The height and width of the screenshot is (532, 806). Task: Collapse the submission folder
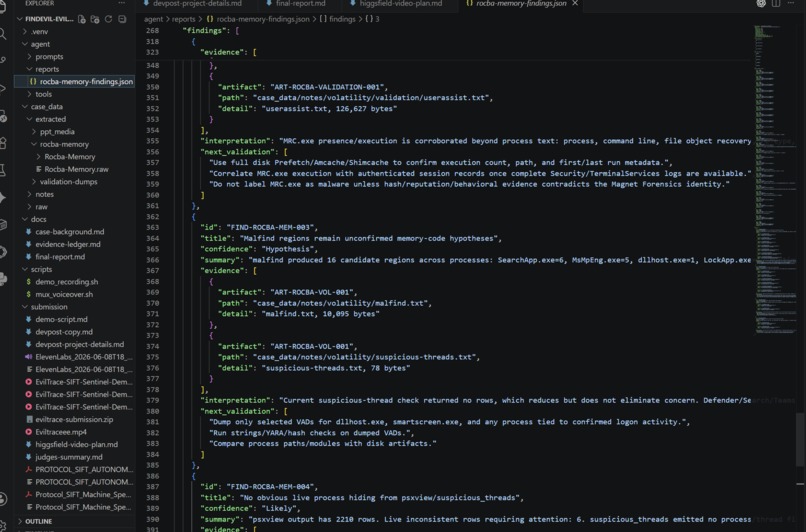[x=75, y=307]
